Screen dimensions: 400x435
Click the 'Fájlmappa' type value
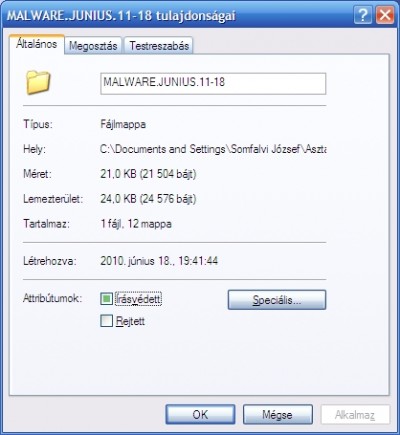coord(123,124)
